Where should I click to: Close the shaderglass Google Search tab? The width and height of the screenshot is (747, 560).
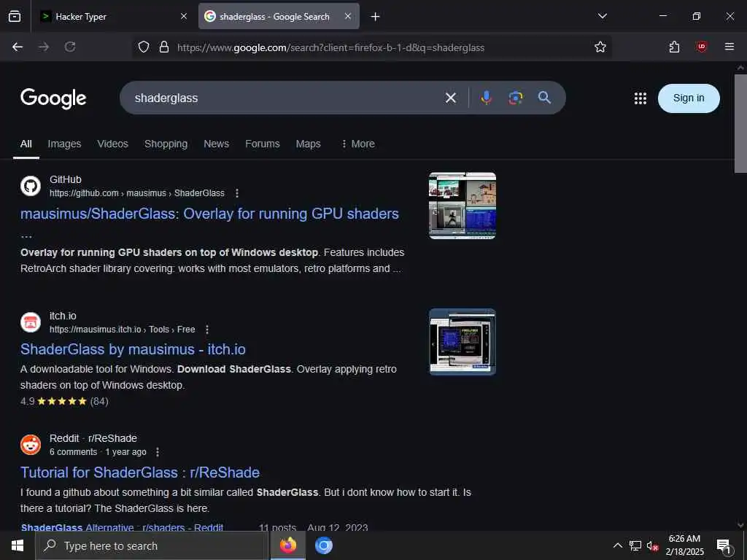pos(348,16)
